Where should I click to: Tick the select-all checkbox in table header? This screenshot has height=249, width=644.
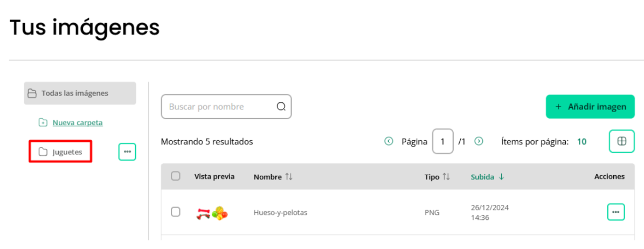tap(175, 176)
